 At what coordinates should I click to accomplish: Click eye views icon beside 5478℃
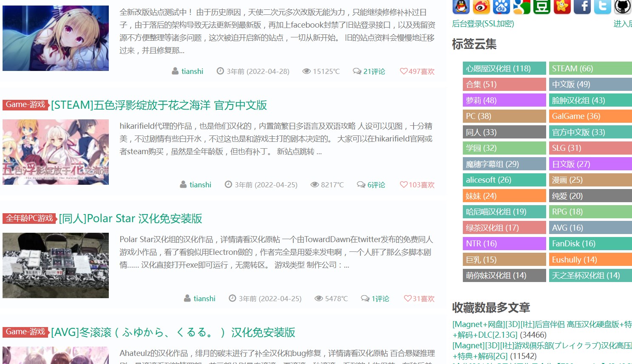point(319,299)
